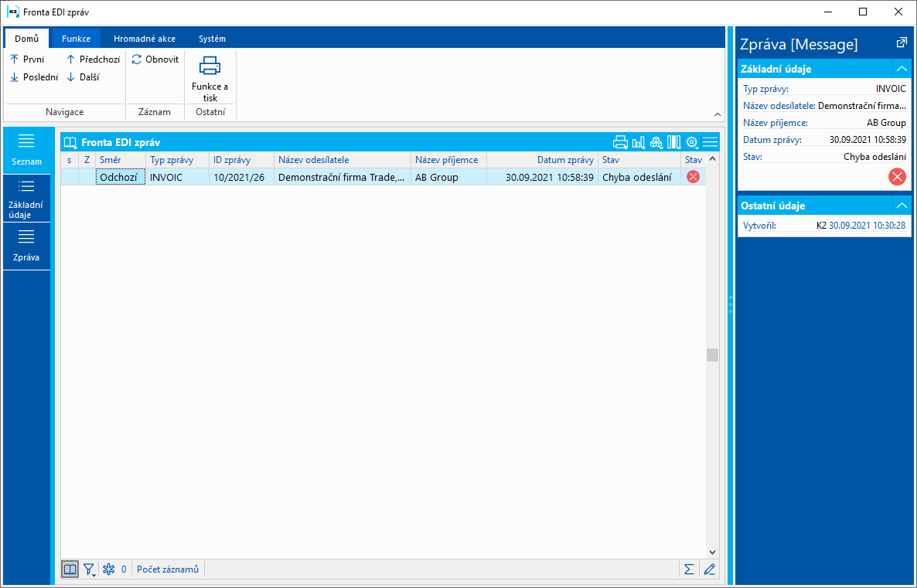The width and height of the screenshot is (917, 588).
Task: Collapse the Ostatní údaje preview section
Action: pos(902,206)
